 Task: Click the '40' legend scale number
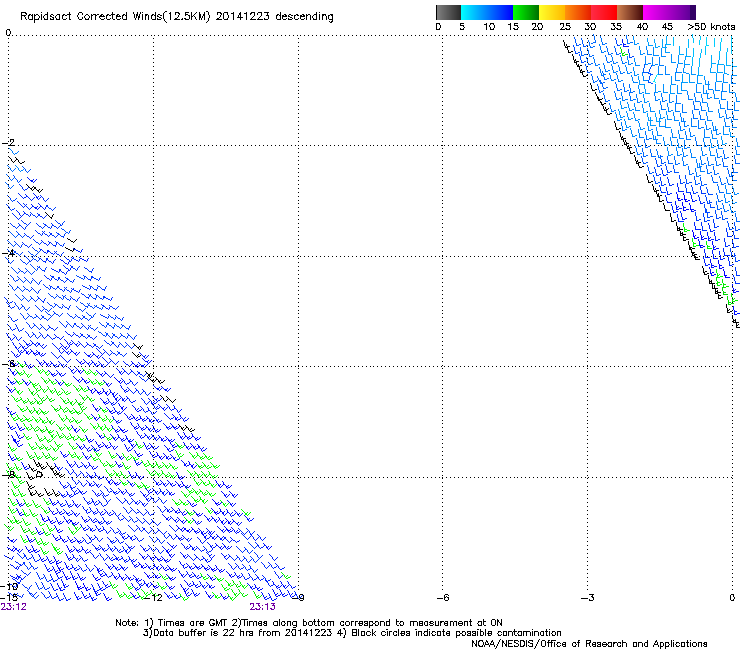[x=642, y=27]
